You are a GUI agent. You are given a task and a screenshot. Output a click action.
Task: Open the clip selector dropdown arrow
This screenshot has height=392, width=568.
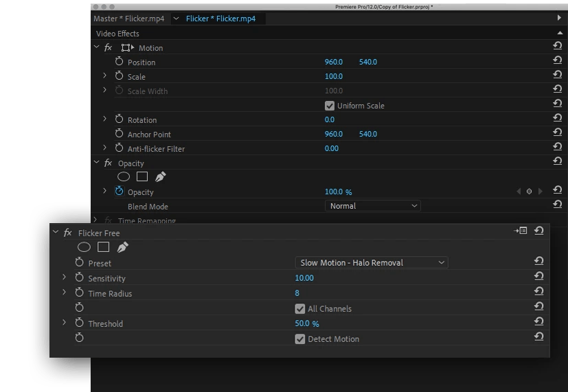tap(176, 19)
